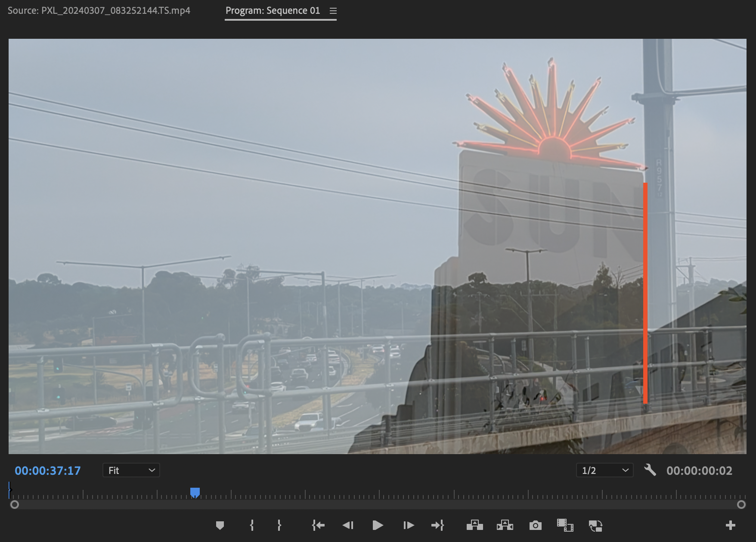756x542 pixels.
Task: Open the 1/2 playback resolution dropdown
Action: [604, 470]
